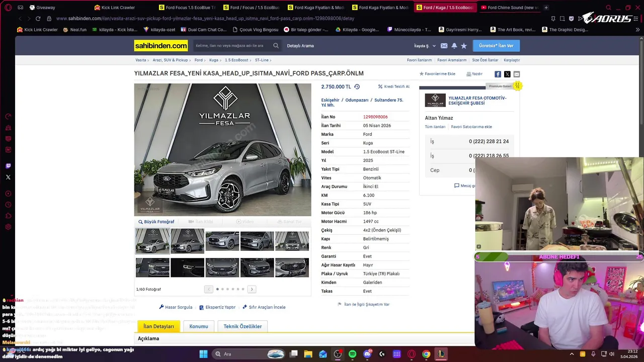Click İlan ile İlgili Şikayetim Var
The image size is (644, 362).
click(x=364, y=304)
